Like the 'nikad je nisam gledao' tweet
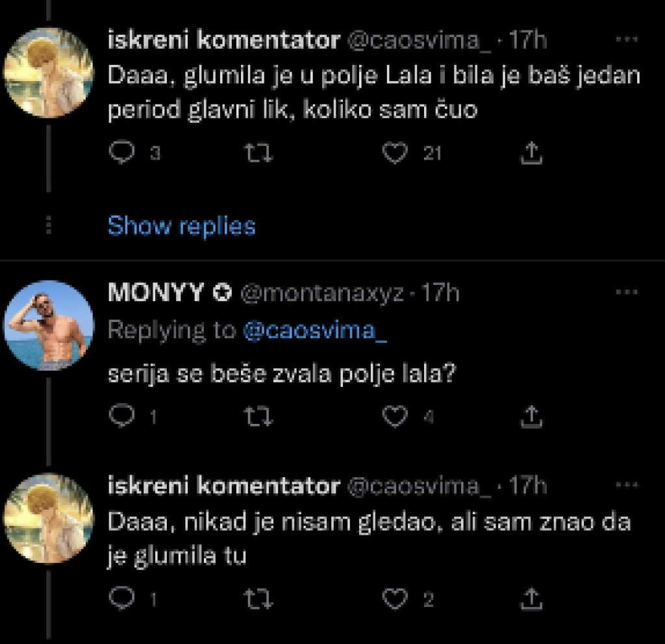The height and width of the screenshot is (644, 665). click(394, 599)
